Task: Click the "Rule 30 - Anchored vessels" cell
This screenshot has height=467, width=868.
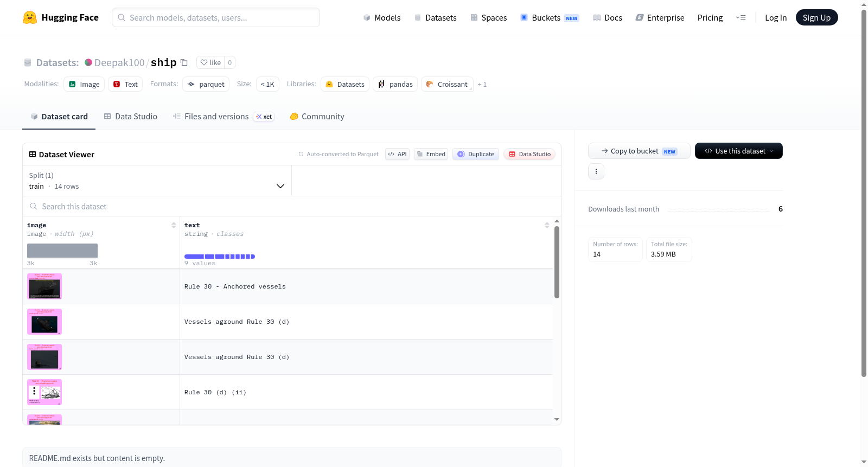Action: click(366, 286)
